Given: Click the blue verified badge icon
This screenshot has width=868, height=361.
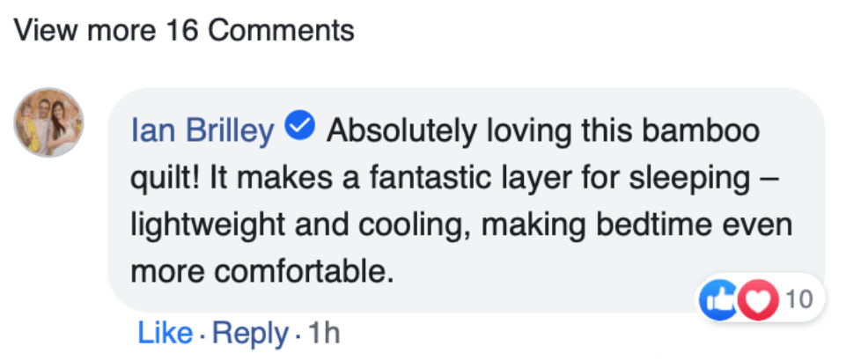Looking at the screenshot, I should 301,129.
